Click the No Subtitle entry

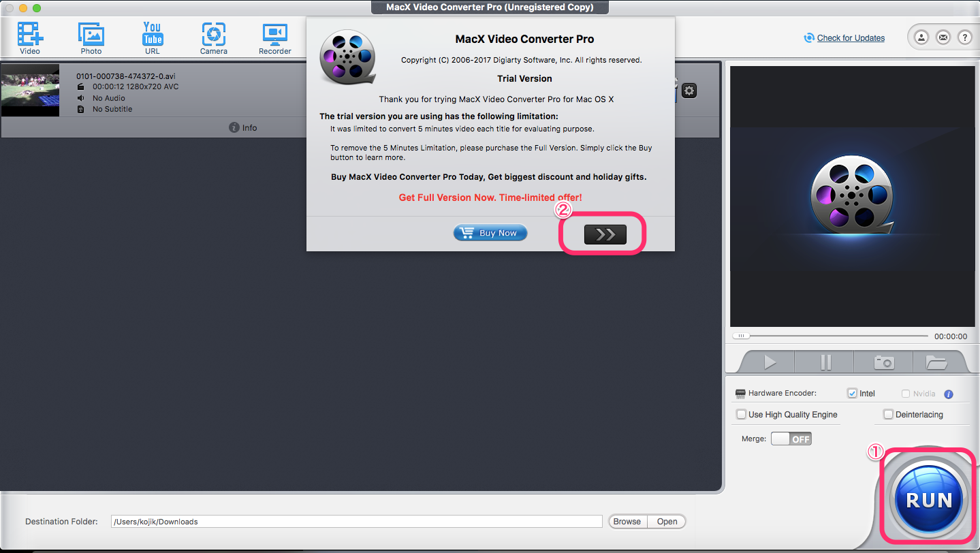(x=112, y=109)
